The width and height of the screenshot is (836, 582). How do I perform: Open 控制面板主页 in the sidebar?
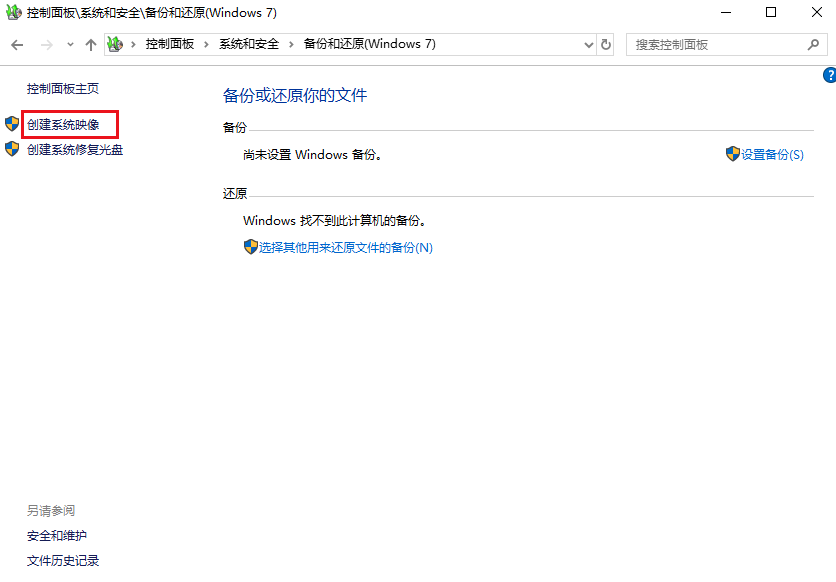(x=63, y=88)
